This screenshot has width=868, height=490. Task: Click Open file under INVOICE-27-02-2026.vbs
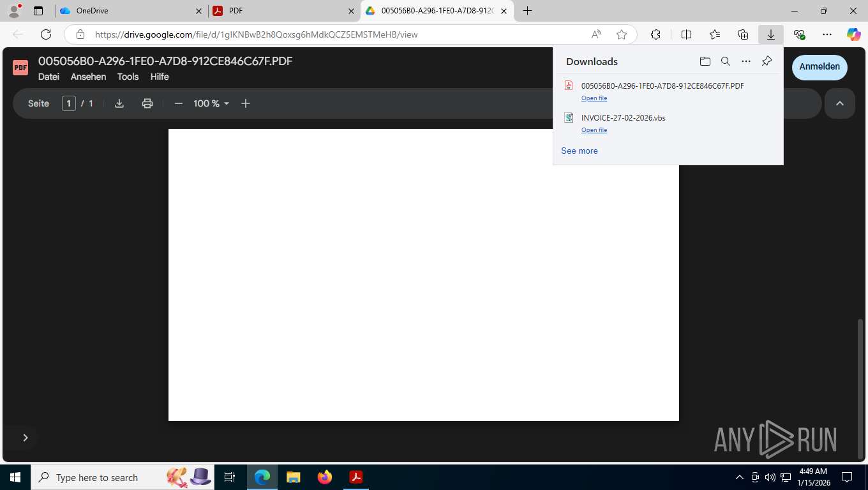pyautogui.click(x=594, y=130)
